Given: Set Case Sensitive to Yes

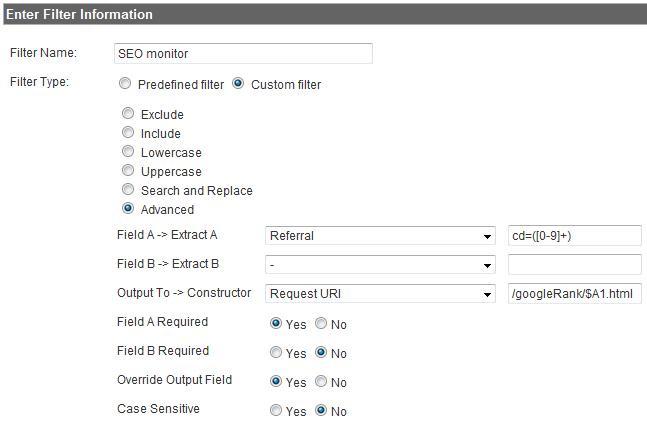Looking at the screenshot, I should click(276, 410).
